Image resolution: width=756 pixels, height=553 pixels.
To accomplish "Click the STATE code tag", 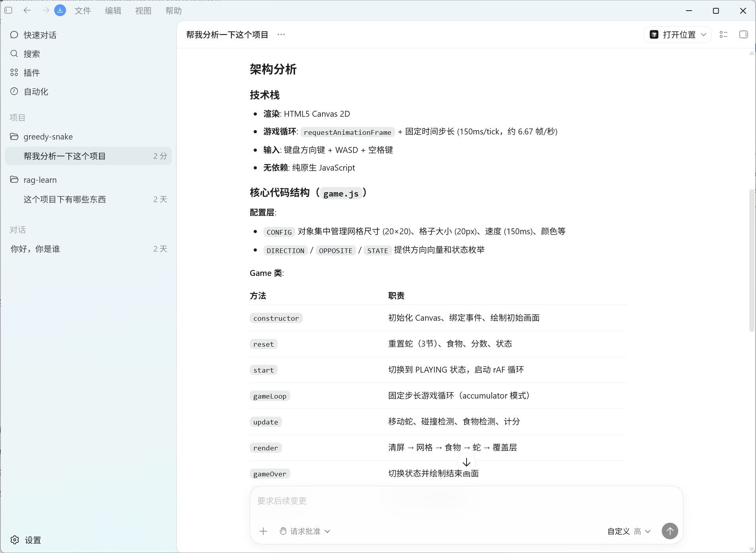I will point(378,250).
